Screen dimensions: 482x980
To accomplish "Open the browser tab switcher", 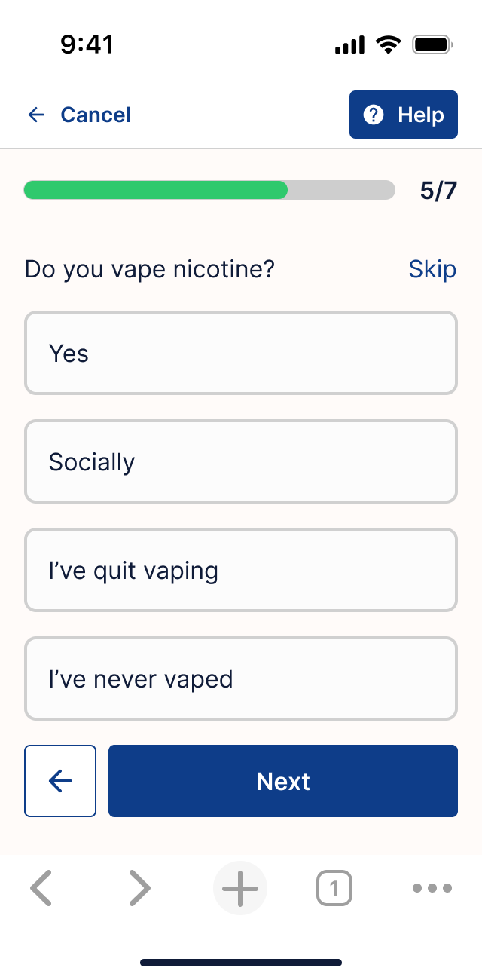I will 334,888.
